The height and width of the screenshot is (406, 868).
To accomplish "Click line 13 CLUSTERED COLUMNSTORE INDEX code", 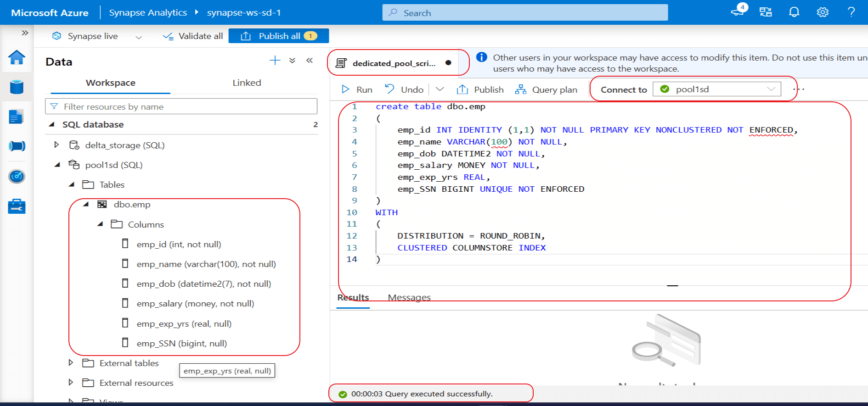I will [472, 248].
